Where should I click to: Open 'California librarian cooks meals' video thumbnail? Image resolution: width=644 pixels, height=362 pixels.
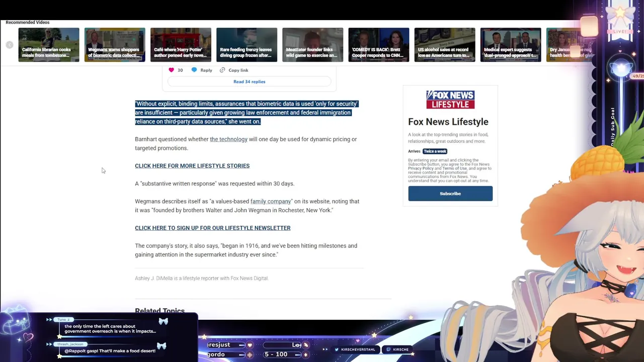[49, 45]
